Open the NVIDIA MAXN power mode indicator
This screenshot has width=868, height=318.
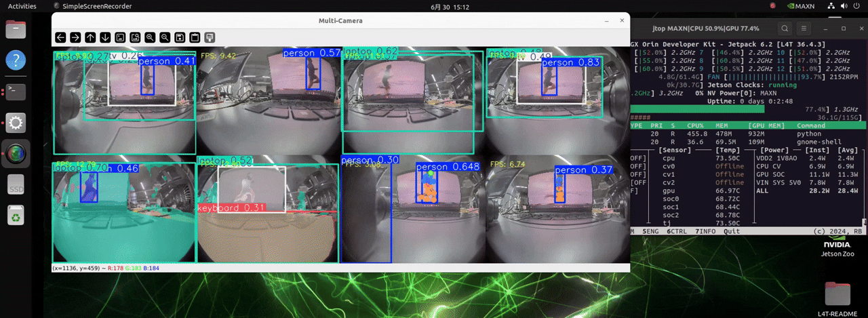tap(800, 6)
